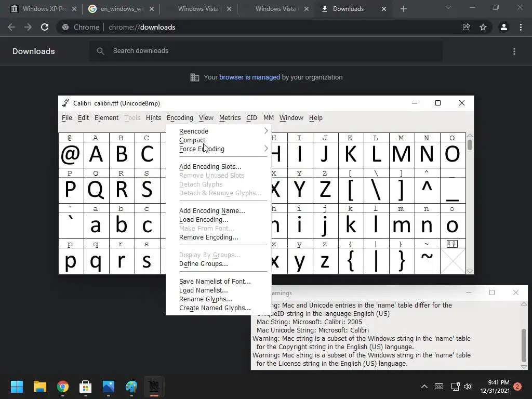Open File Explorer from the taskbar
This screenshot has width=532, height=399.
[39, 387]
